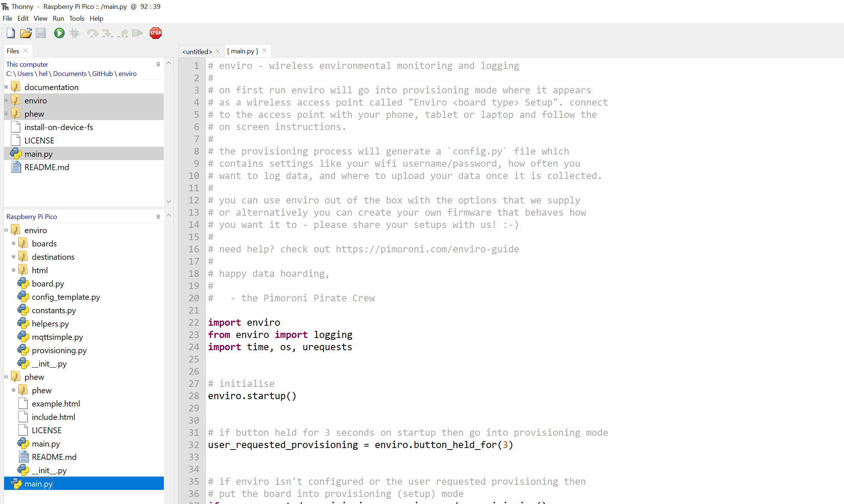Click the Open file toolbar icon
Viewport: 844px width, 504px height.
click(26, 33)
